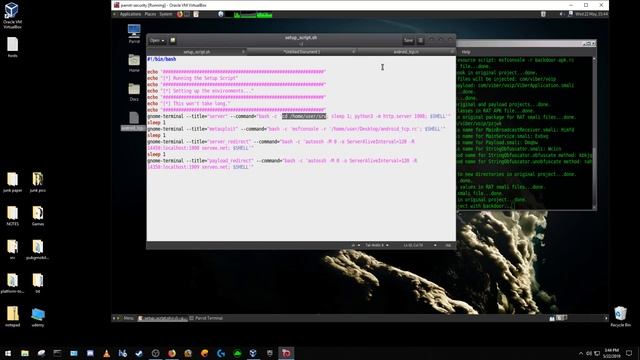Viewport: 640px width, 360px height.
Task: Click the setup_script.sh entry in bottom panel
Action: coord(162,318)
